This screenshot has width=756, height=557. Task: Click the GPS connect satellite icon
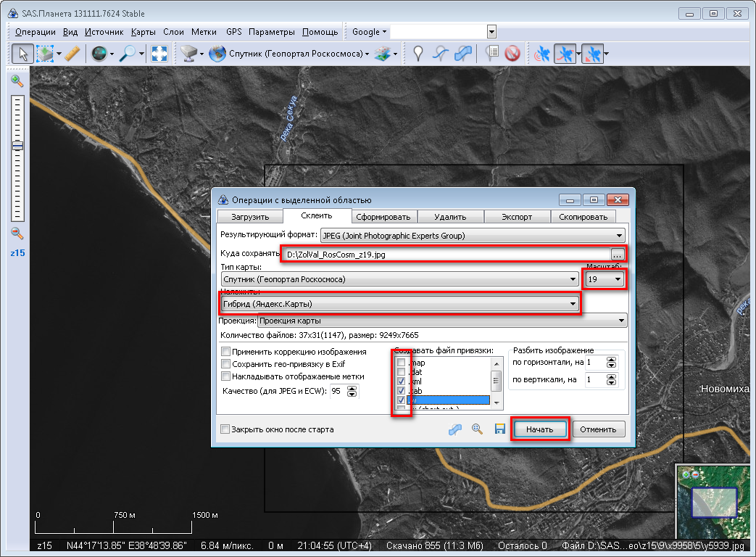click(x=542, y=54)
